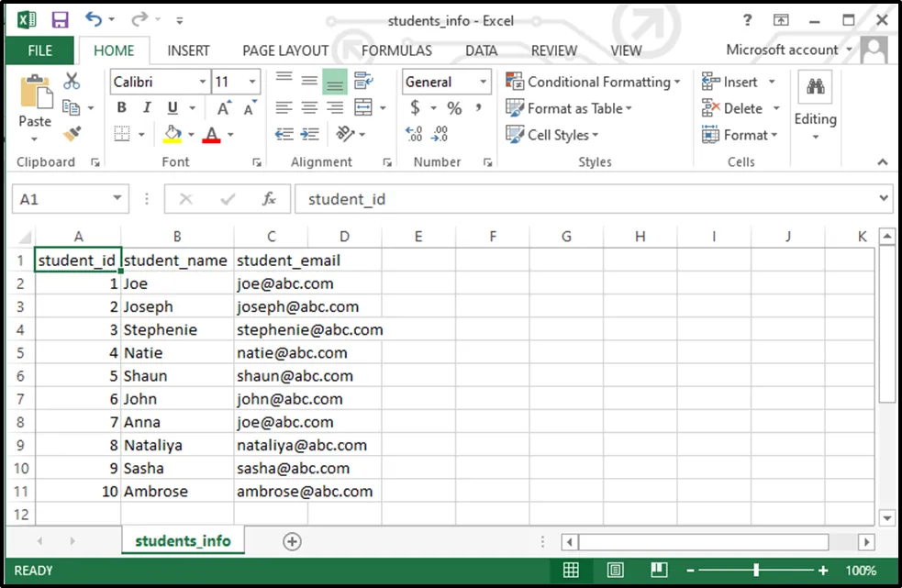Toggle Italic formatting
Screen dimensions: 902x588
tap(146, 108)
